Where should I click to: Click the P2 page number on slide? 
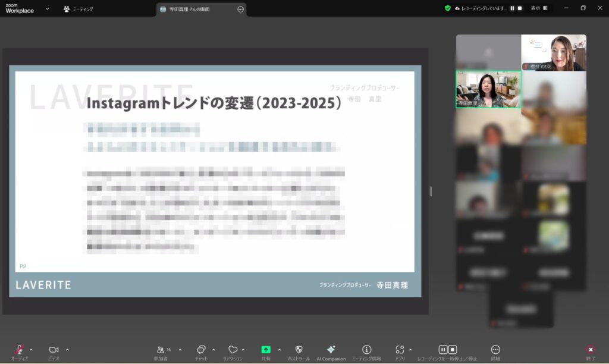click(23, 266)
